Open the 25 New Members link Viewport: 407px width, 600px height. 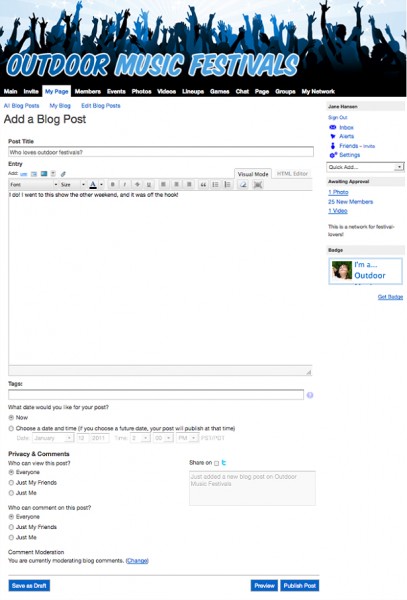350,202
